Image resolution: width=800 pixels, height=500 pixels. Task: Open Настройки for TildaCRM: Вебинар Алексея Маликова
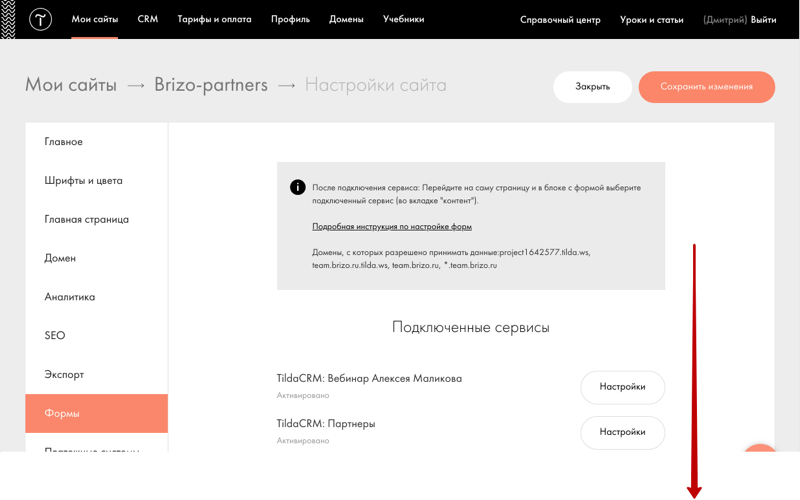pos(622,387)
